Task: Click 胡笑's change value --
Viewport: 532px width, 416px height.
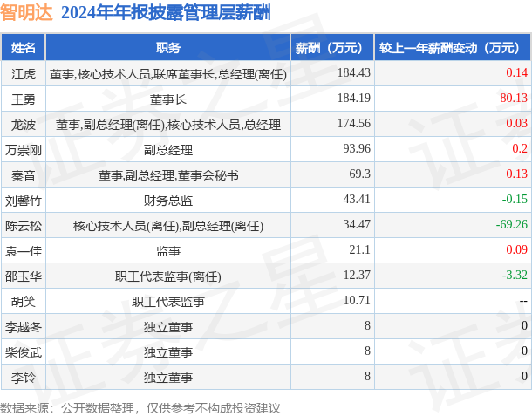Action: coord(523,301)
